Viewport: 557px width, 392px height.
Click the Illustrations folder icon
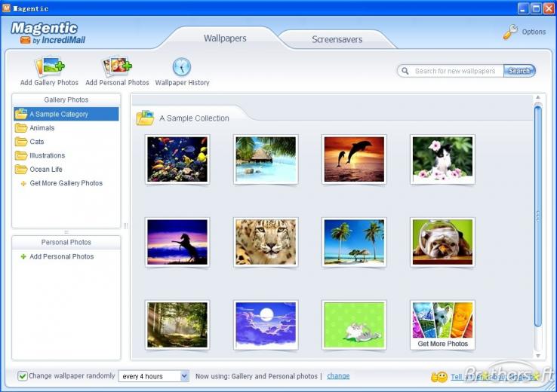[21, 155]
